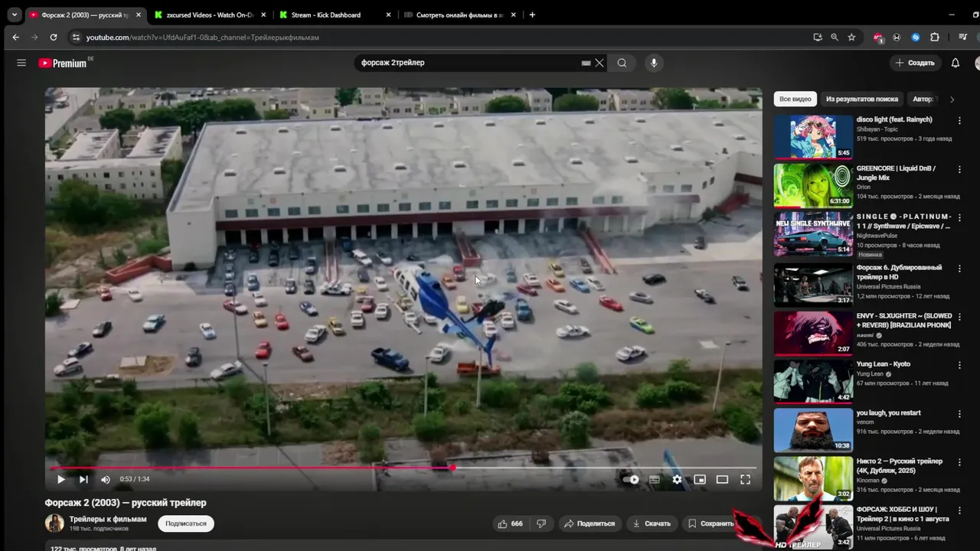Screen dimensions: 980x551
Task: View site information icon in address bar
Action: (75, 37)
